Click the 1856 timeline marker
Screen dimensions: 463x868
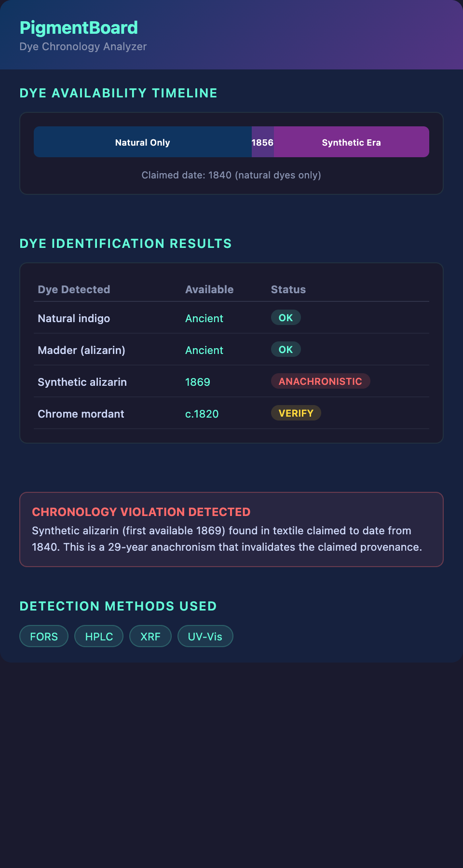tap(262, 142)
